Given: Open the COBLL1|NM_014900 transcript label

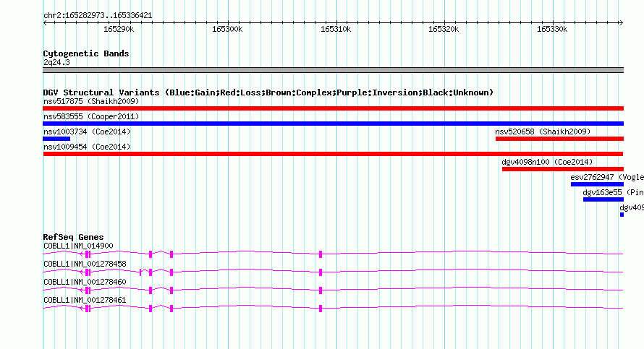Looking at the screenshot, I should tap(78, 246).
